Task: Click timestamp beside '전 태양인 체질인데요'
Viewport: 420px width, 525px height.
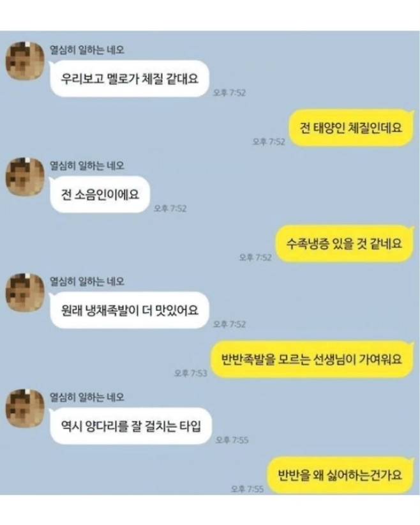Action: [269, 142]
